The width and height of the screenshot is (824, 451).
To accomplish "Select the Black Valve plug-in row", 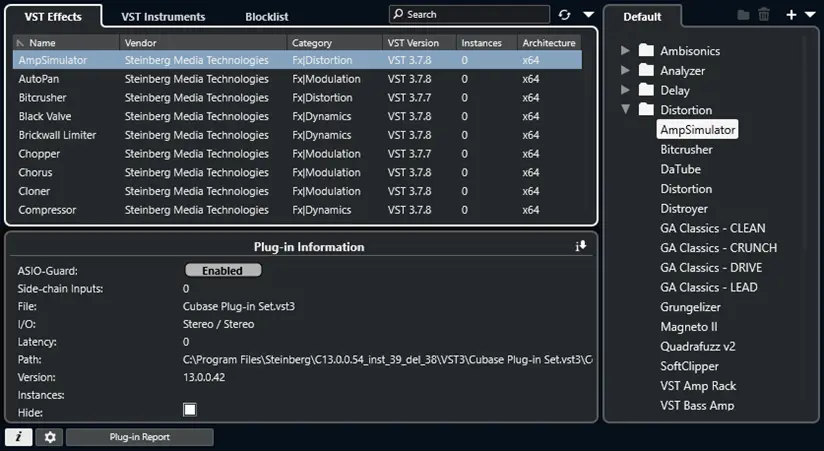I will [x=297, y=116].
